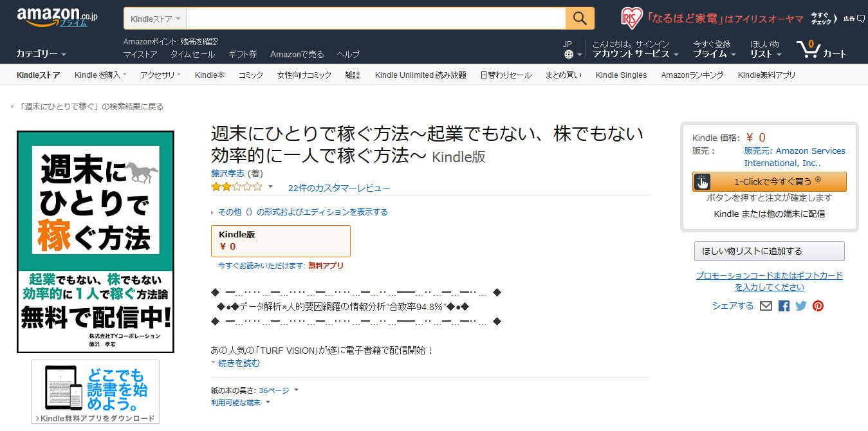Open まとめ買い nav item
The image size is (868, 431).
(x=564, y=75)
